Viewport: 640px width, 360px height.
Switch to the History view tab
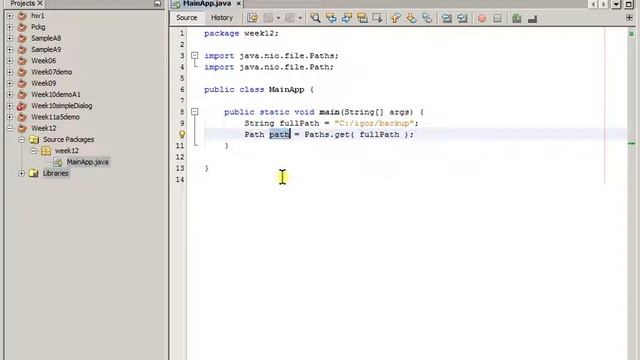tap(222, 18)
